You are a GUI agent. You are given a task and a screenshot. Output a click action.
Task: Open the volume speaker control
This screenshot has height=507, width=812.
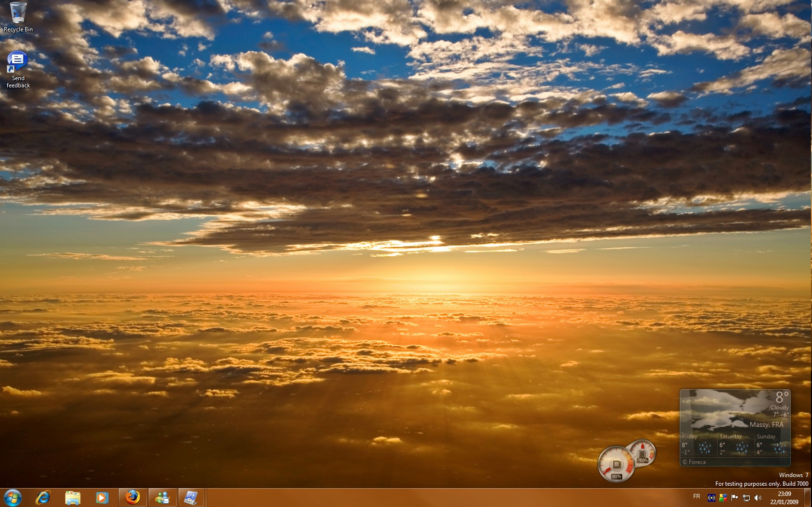point(758,498)
